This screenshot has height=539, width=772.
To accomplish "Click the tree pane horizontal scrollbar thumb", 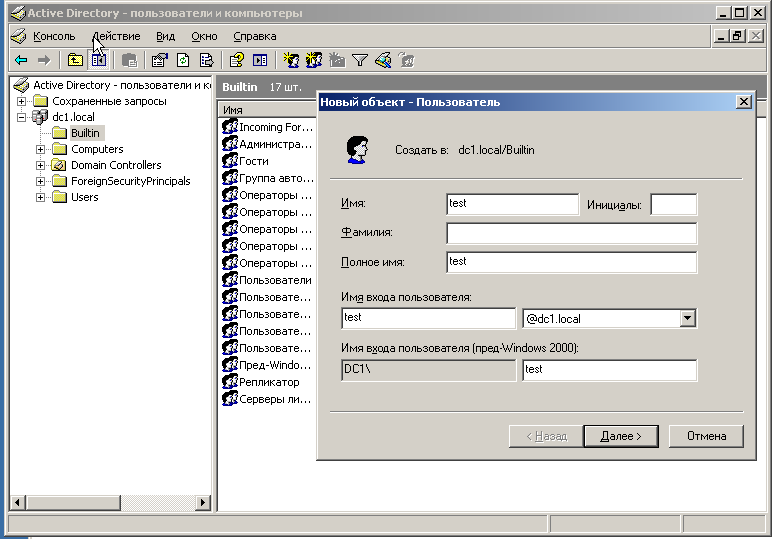I will [x=73, y=503].
